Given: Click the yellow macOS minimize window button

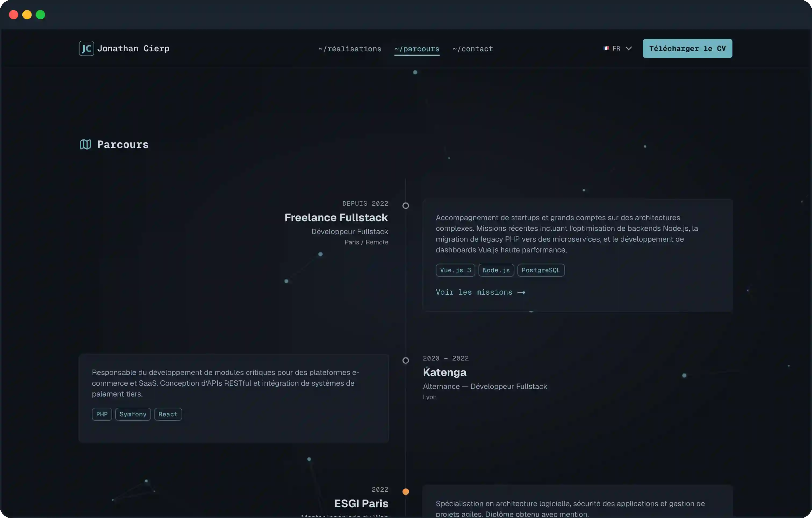Looking at the screenshot, I should [27, 15].
